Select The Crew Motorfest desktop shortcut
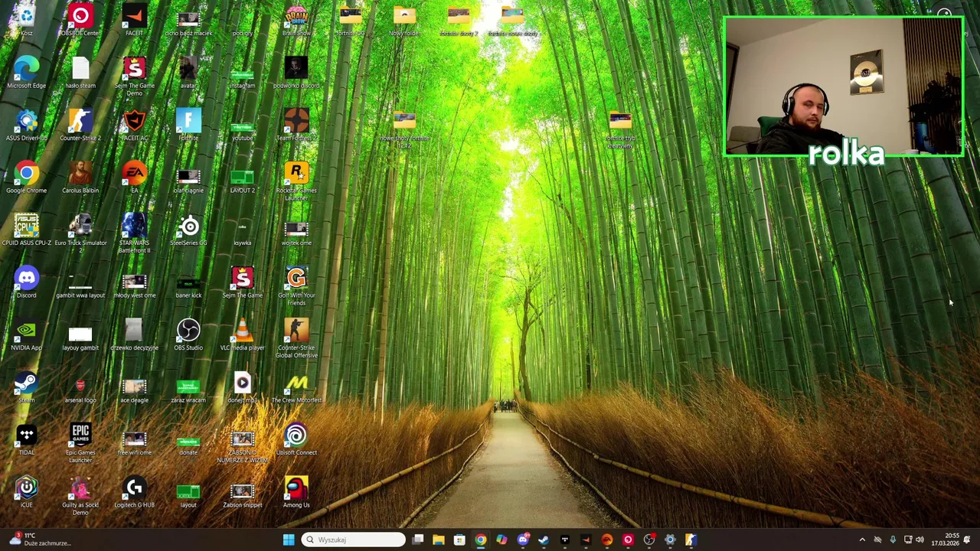Viewport: 980px width, 551px height. pyautogui.click(x=296, y=387)
